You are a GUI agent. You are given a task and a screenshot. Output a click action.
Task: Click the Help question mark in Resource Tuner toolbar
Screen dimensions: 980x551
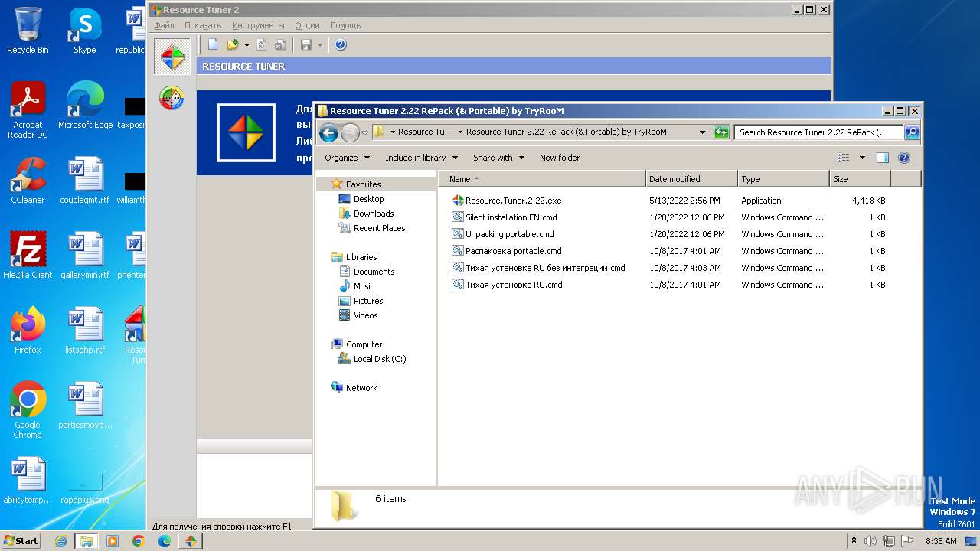(341, 45)
